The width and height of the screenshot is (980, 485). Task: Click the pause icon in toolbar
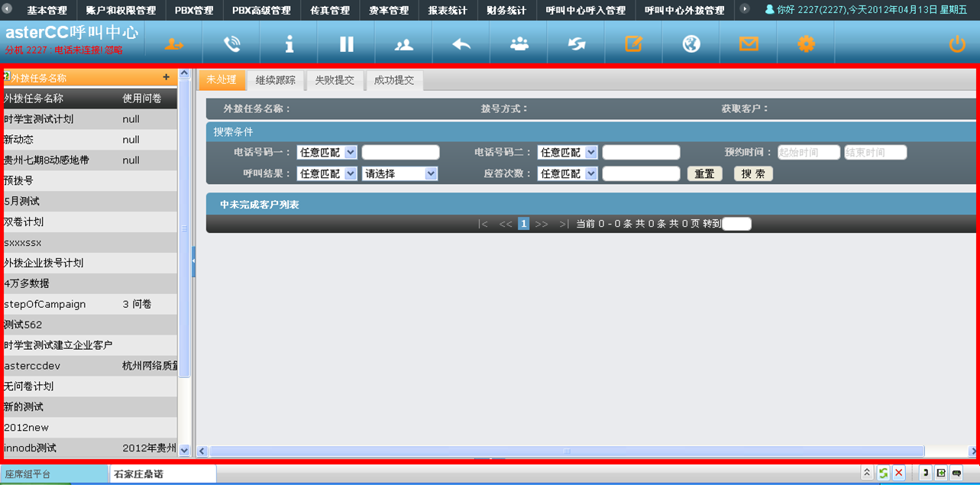[346, 44]
